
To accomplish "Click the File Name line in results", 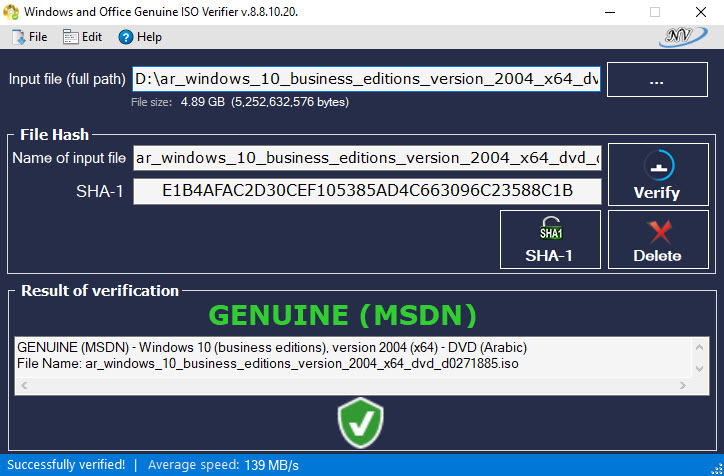I will 267,364.
